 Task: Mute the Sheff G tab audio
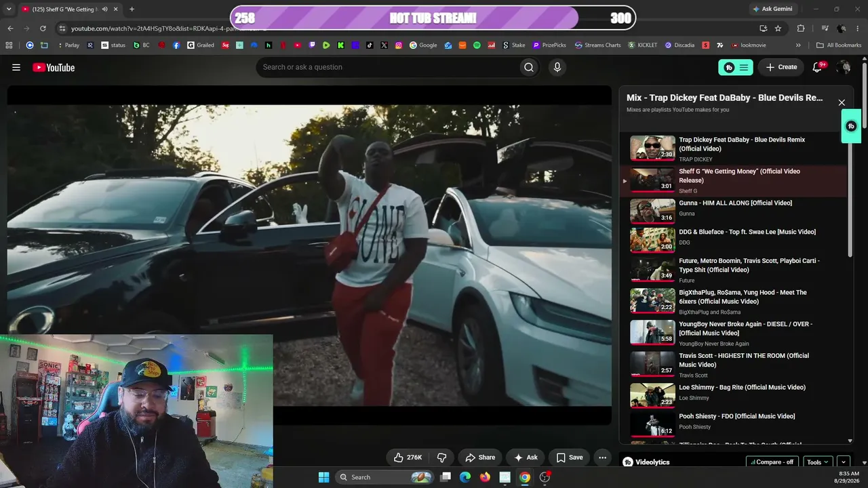click(x=104, y=9)
